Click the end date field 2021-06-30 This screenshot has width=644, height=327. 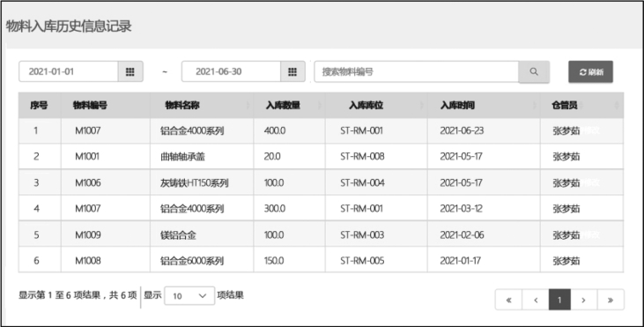click(x=231, y=71)
